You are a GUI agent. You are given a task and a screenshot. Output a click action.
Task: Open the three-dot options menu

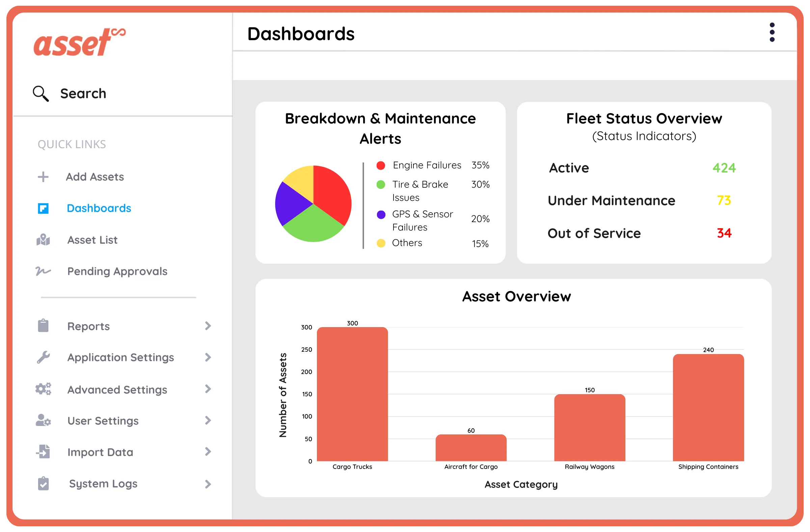(x=772, y=32)
